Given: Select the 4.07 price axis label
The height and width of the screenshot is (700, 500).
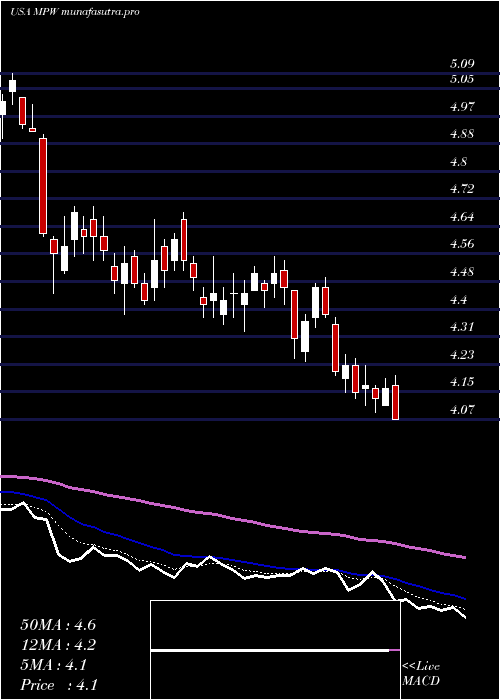Looking at the screenshot, I should coord(462,409).
